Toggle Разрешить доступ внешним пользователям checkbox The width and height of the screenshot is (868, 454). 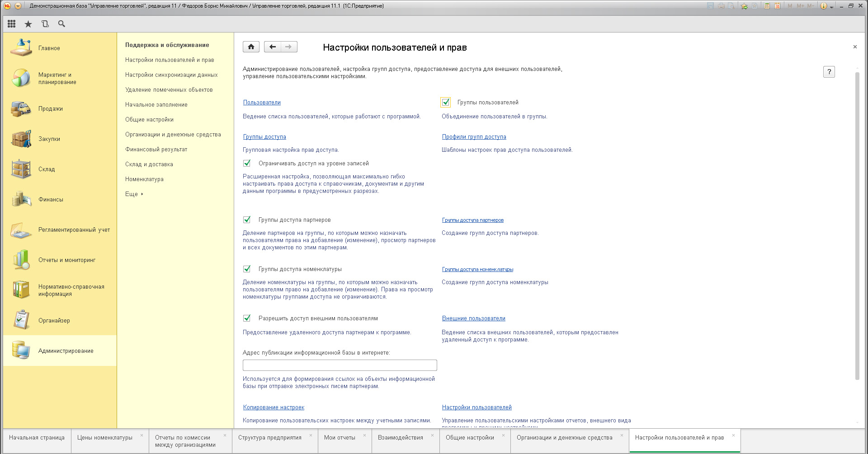click(x=247, y=318)
